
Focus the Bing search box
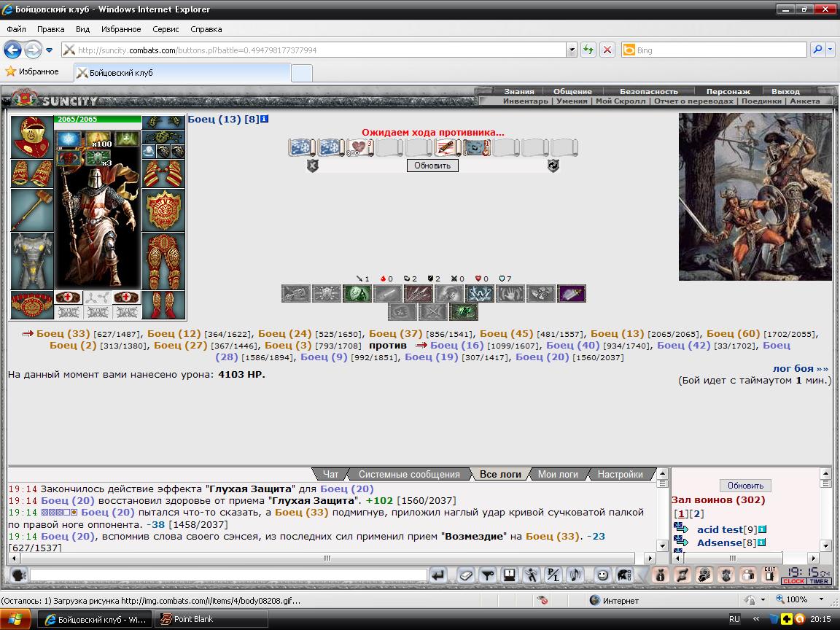click(715, 50)
